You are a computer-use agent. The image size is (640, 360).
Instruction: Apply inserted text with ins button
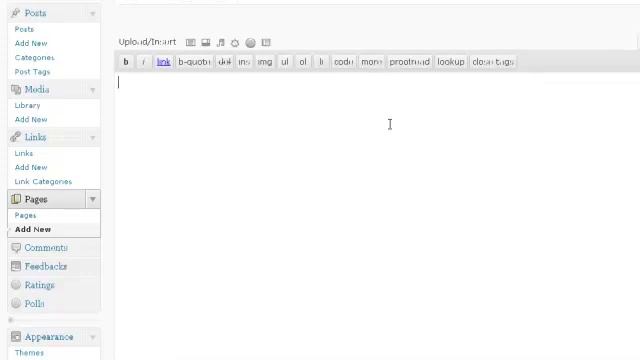244,62
